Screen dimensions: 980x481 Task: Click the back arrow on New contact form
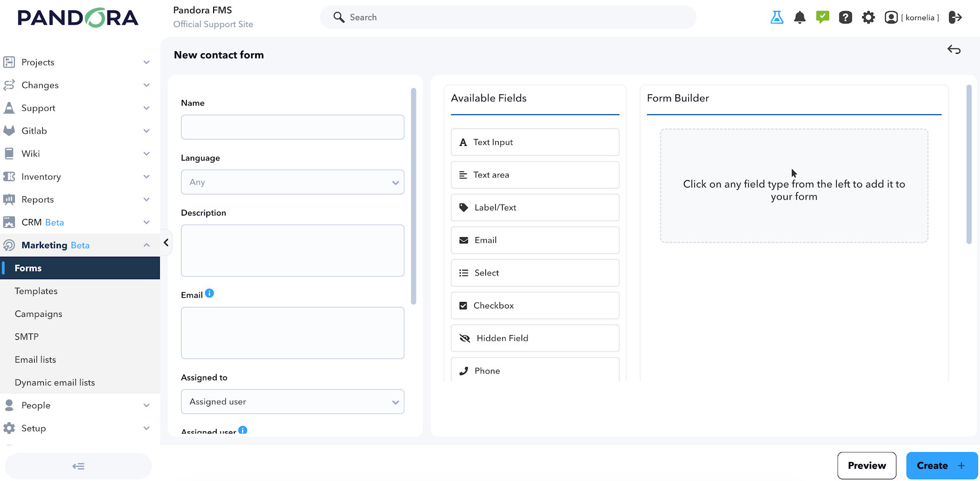tap(954, 50)
